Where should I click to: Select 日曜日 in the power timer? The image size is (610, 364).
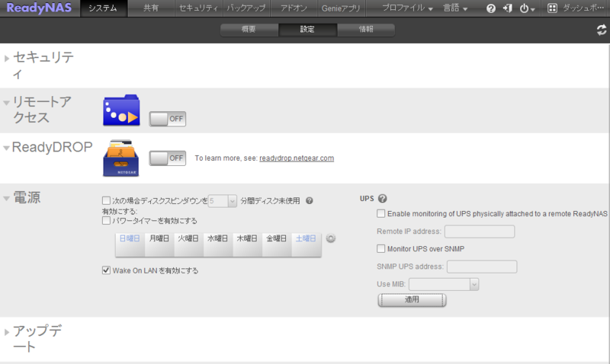(130, 244)
